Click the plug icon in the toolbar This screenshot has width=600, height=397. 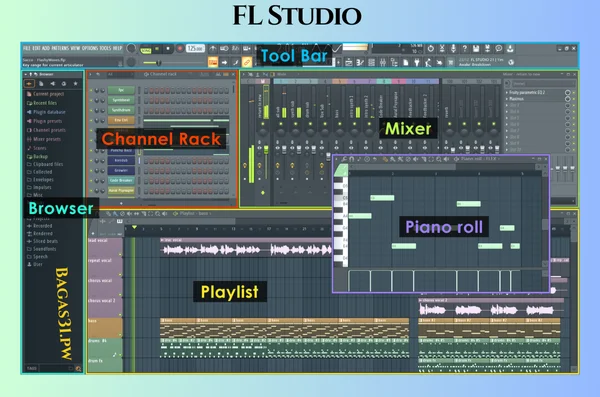click(417, 62)
